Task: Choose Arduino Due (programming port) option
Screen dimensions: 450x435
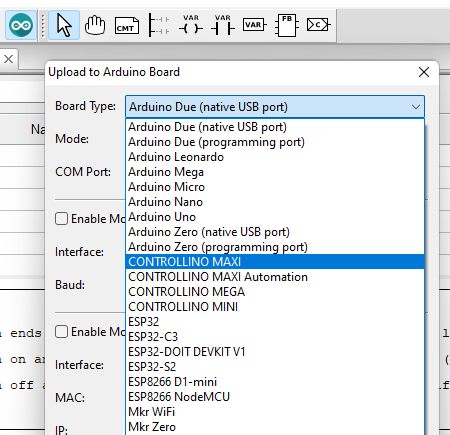Action: tap(275, 142)
